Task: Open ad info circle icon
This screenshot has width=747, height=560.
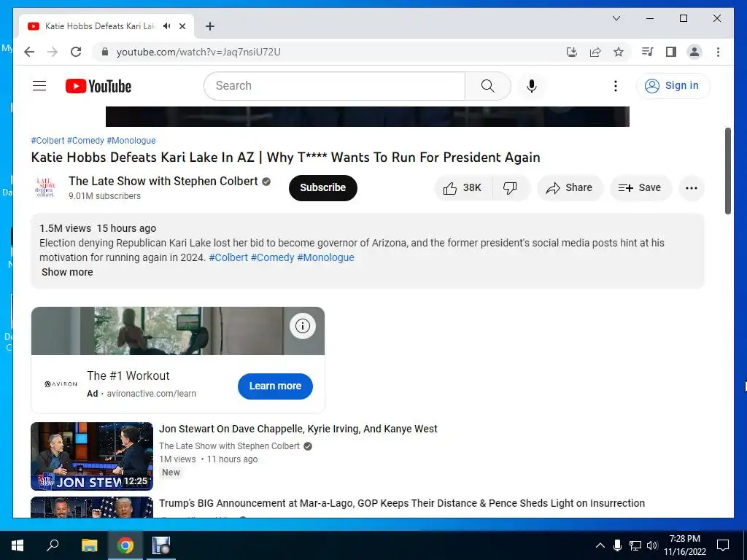Action: pyautogui.click(x=303, y=326)
